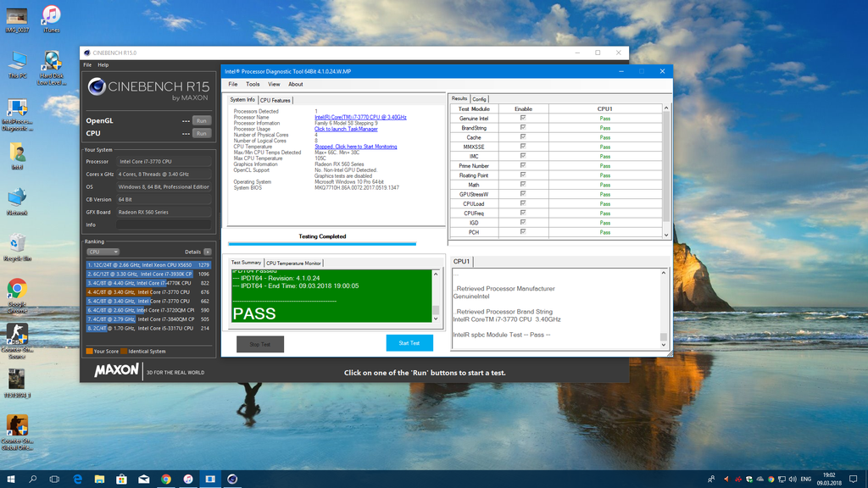Open the Action Center notifications icon

(x=853, y=480)
